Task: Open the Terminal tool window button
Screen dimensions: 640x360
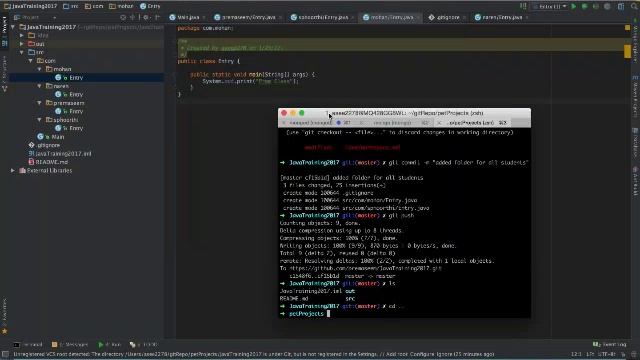Action: pyautogui.click(x=28, y=344)
